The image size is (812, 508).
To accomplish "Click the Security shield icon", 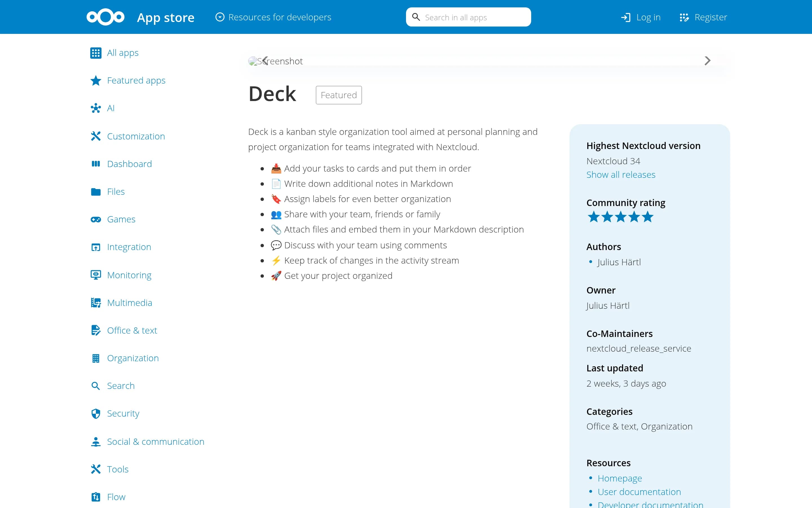I will tap(96, 413).
